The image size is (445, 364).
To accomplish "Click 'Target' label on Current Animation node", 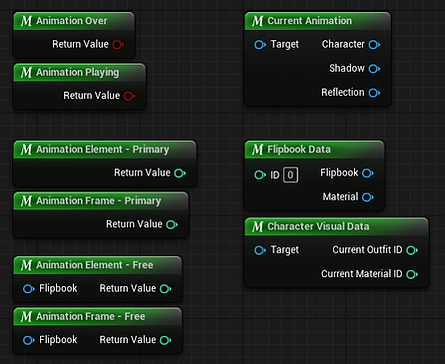I will click(284, 44).
